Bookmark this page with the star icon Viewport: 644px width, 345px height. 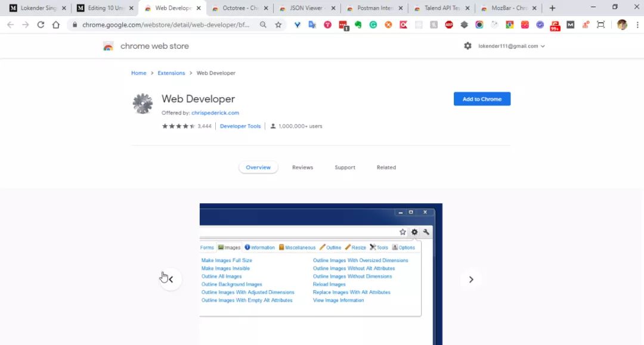point(278,24)
